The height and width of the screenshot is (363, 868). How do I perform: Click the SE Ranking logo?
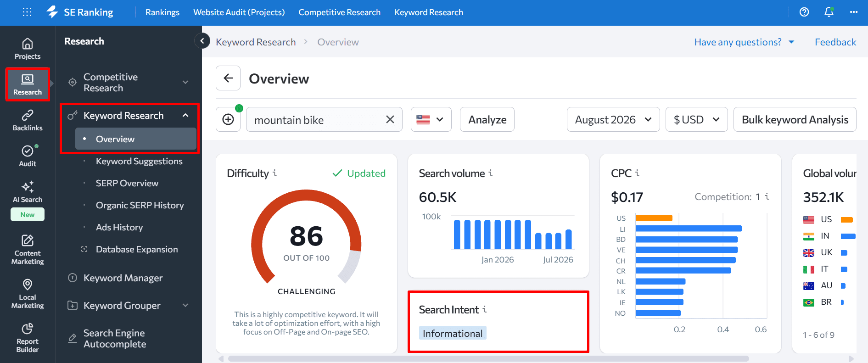pyautogui.click(x=80, y=12)
